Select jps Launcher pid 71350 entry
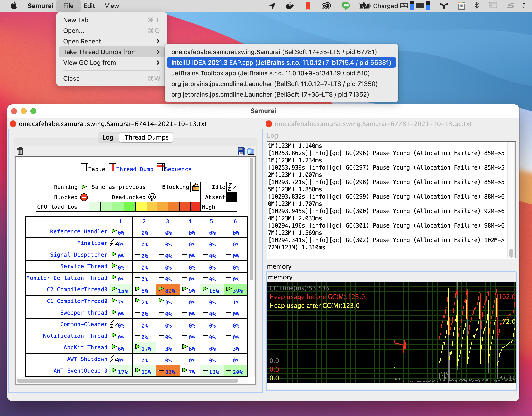Screen dimensions: 532x416 pyautogui.click(x=281, y=84)
